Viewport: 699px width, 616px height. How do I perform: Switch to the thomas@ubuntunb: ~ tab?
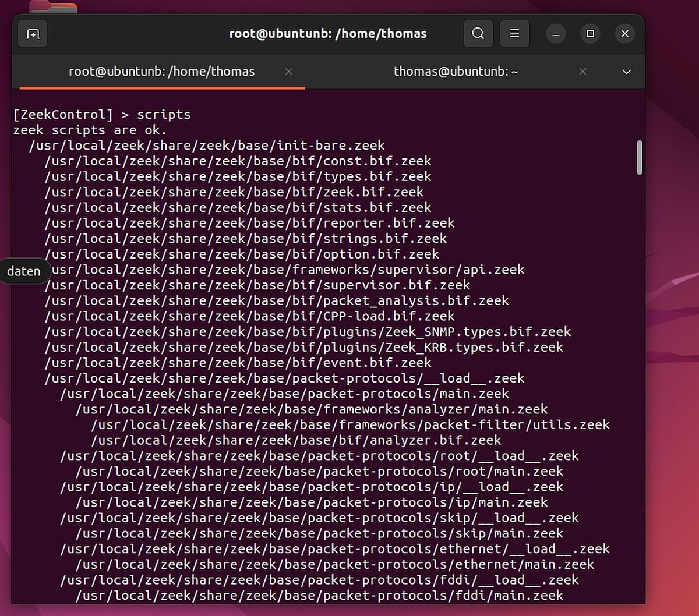(x=456, y=72)
